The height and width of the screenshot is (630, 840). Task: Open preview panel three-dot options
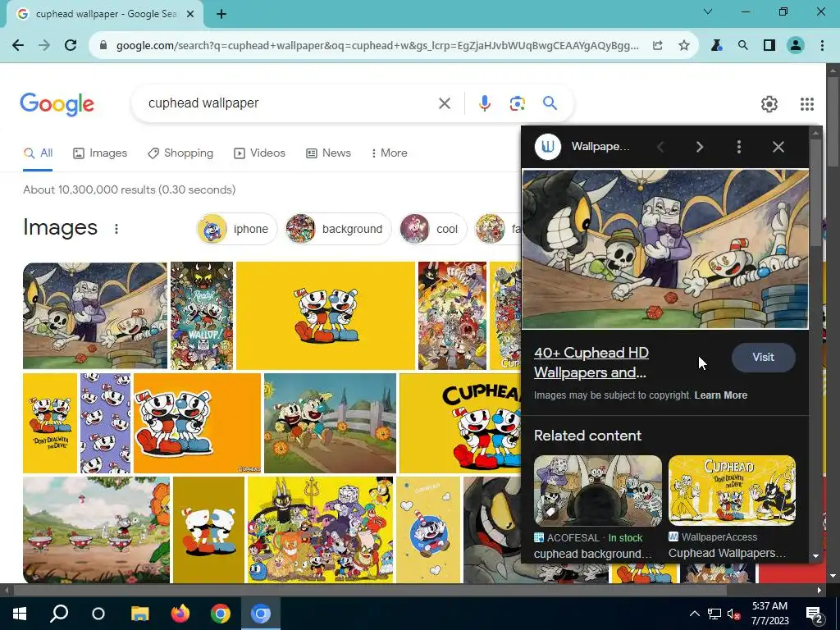pos(739,147)
